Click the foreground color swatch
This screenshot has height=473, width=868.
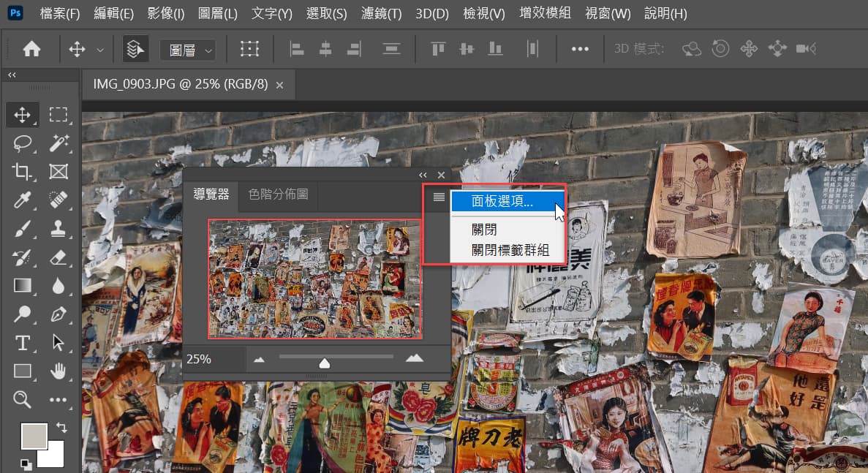click(33, 436)
